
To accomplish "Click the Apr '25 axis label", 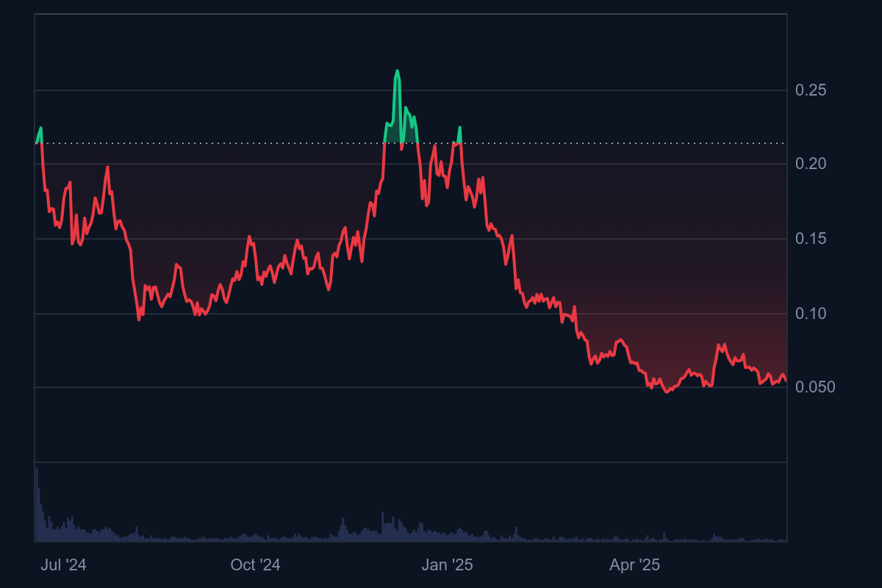I will pyautogui.click(x=634, y=566).
